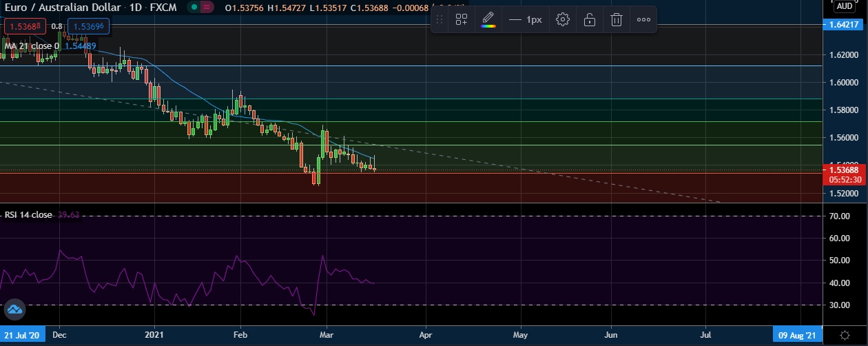Open drawing settings gear icon

563,19
